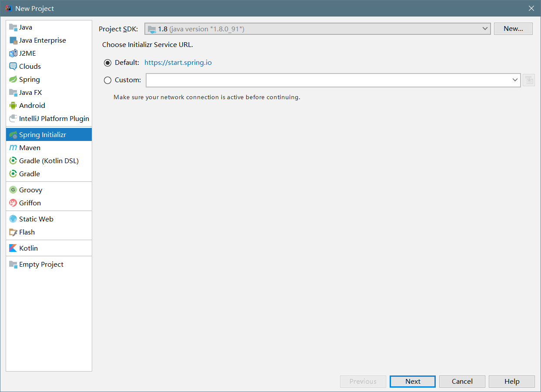This screenshot has width=541, height=392.
Task: Click the New... SDK button
Action: (x=513, y=29)
